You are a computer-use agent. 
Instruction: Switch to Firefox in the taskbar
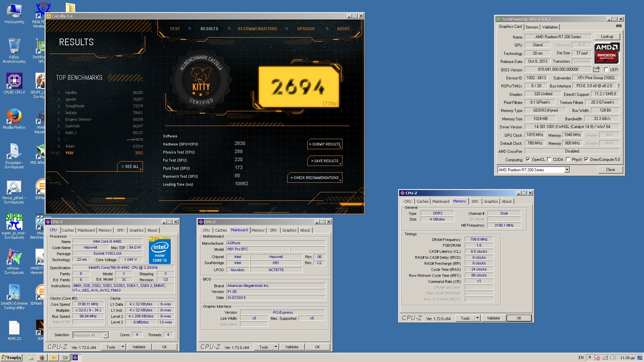(42, 358)
